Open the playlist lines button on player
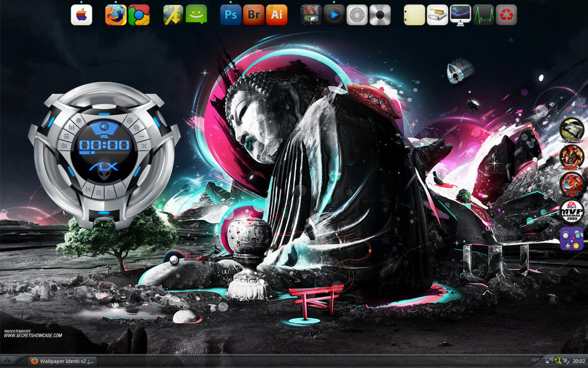 67,136
